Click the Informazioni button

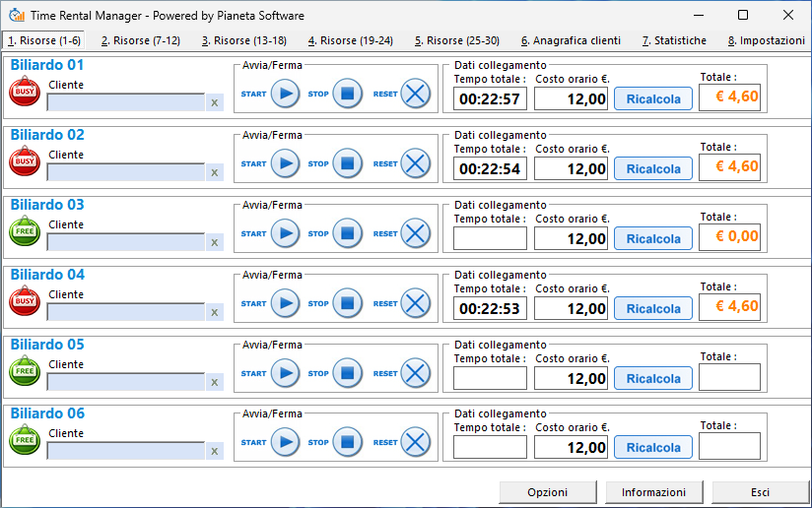(653, 492)
